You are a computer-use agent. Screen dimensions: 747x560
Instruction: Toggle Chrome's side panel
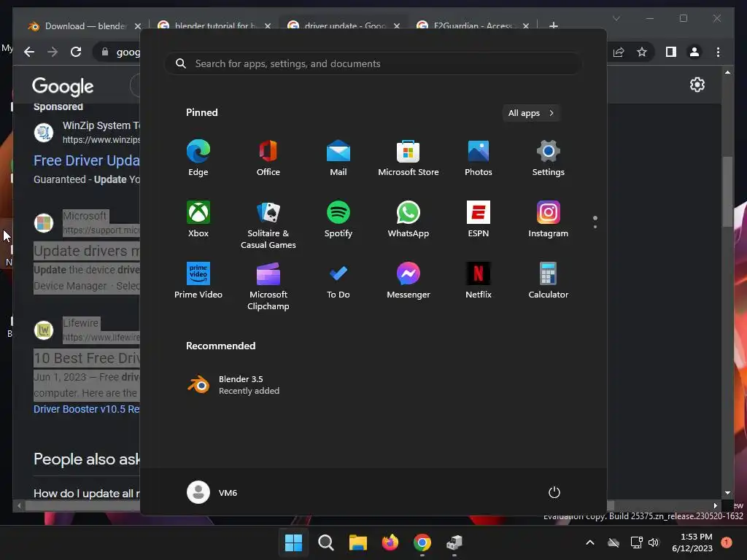pos(671,52)
